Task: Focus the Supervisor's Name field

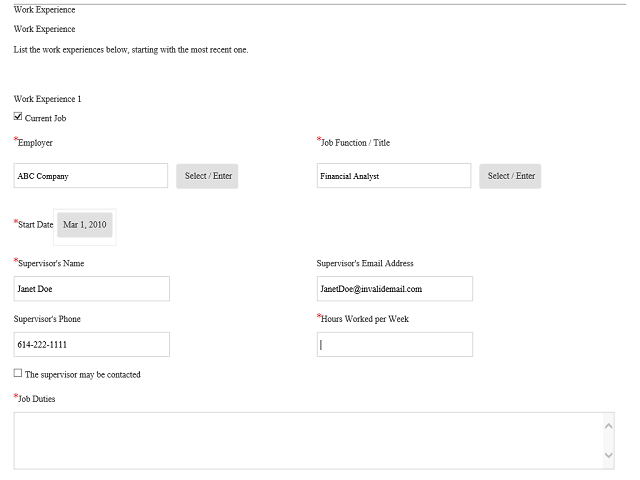Action: coord(92,289)
